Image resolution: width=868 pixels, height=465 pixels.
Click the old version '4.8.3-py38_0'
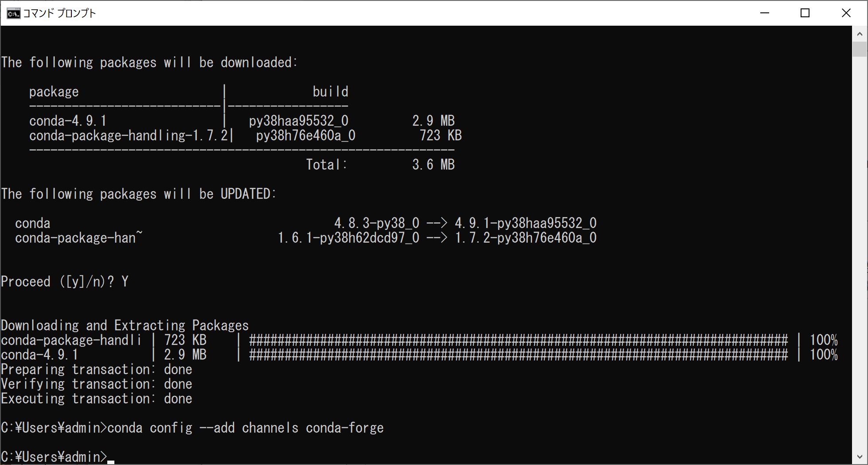(x=377, y=223)
